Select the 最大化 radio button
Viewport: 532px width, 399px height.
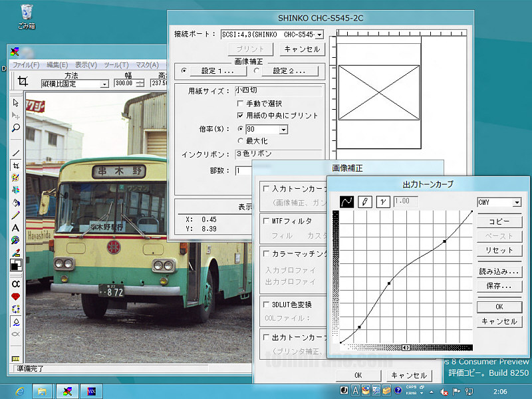241,141
